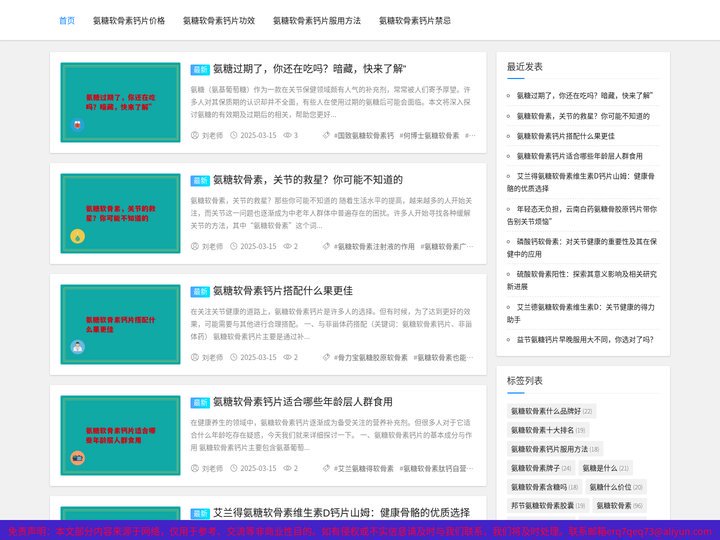
Task: Open sidebar post 益节氨糖钙片早晚服用大不同
Action: pyautogui.click(x=585, y=340)
